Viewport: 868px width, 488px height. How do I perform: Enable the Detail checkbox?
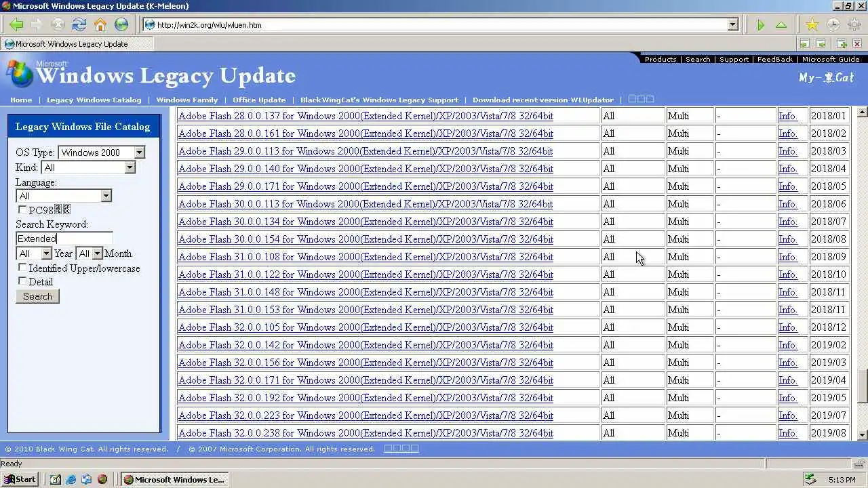point(22,281)
